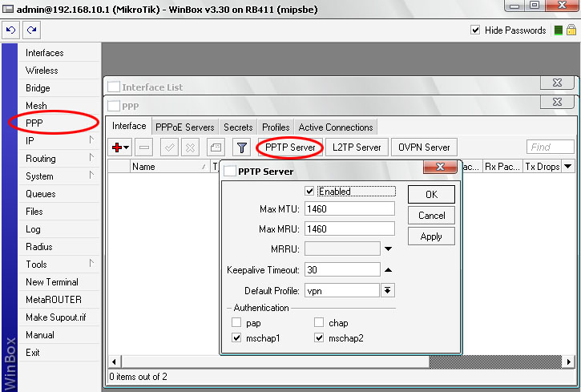
Task: Open Manual from the sidebar
Action: pyautogui.click(x=59, y=335)
